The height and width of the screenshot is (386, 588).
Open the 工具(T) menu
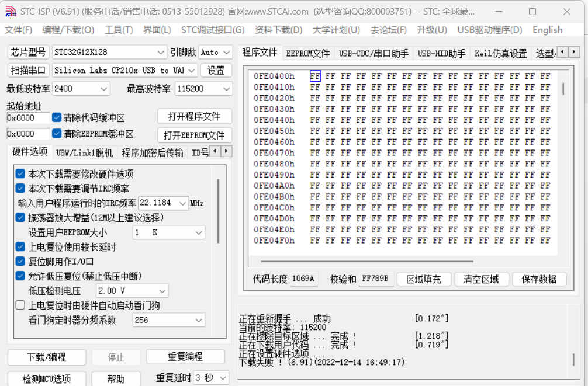pyautogui.click(x=119, y=30)
